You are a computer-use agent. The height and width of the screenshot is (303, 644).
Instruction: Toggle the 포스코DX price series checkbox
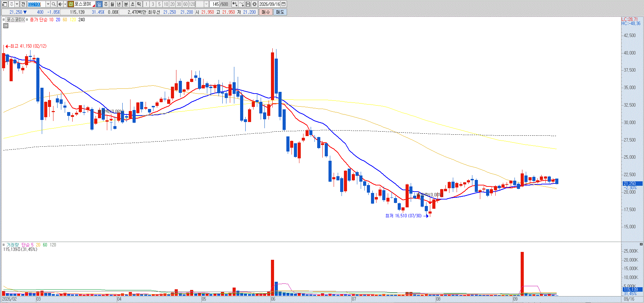[x=4, y=20]
